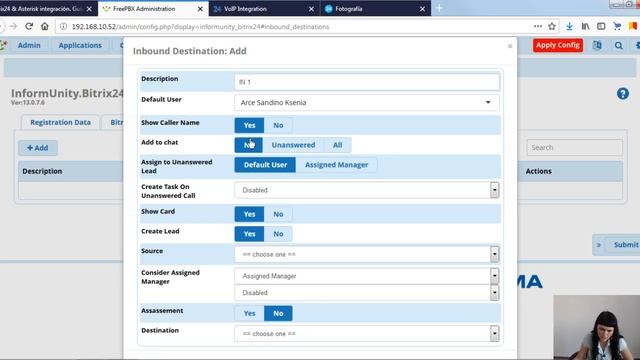Set Create Lead to No
This screenshot has height=360, width=640.
point(278,234)
